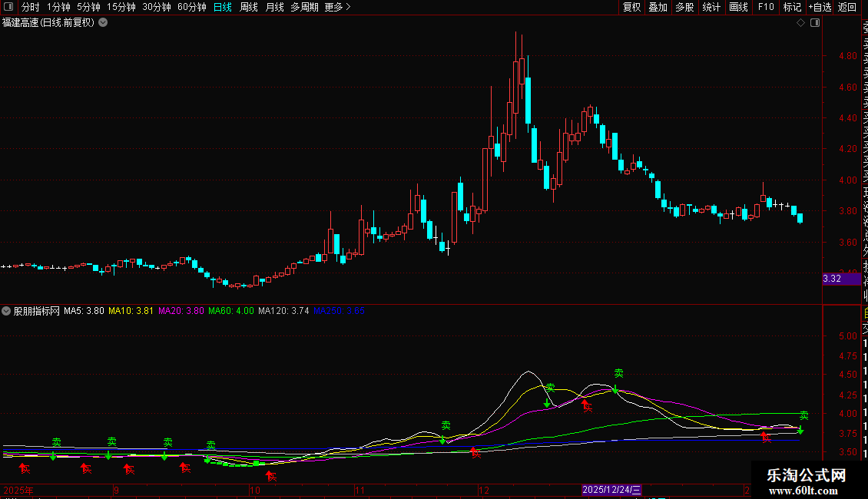Activate the 画线 drawing tool
This screenshot has width=868, height=499.
(738, 7)
